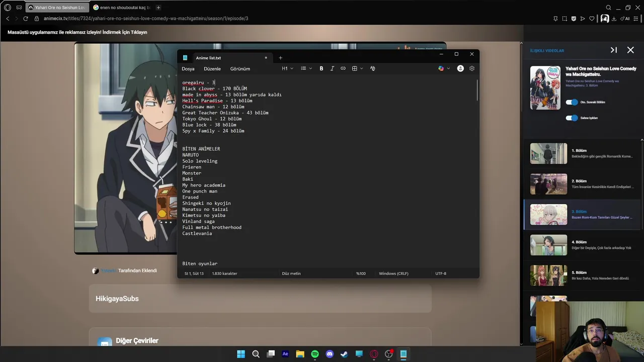Open the Dosya menu

[188, 68]
